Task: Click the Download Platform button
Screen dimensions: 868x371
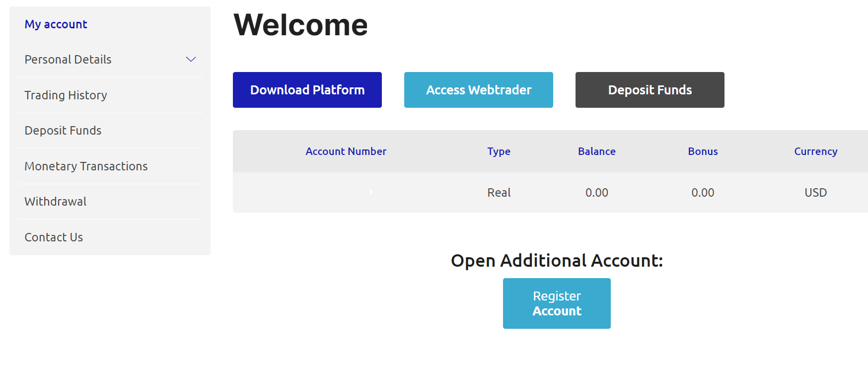Action: click(x=307, y=90)
